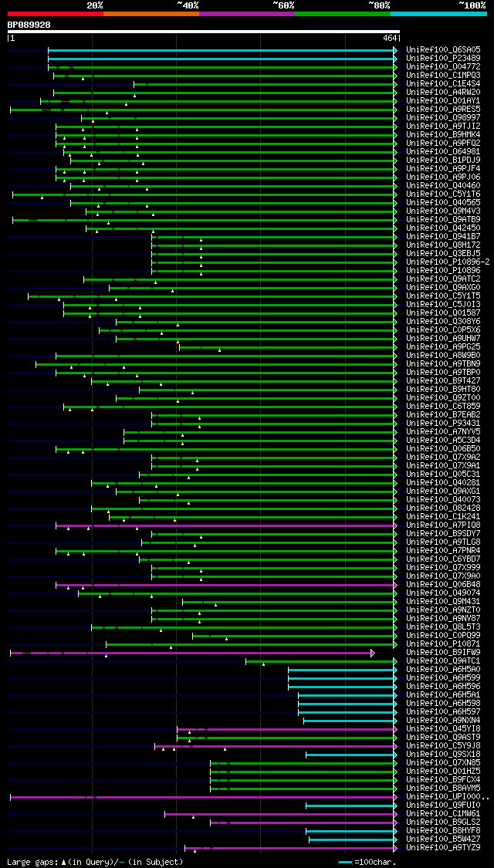
Task: Click the red 20% identity legend segment
Action: pyautogui.click(x=56, y=13)
